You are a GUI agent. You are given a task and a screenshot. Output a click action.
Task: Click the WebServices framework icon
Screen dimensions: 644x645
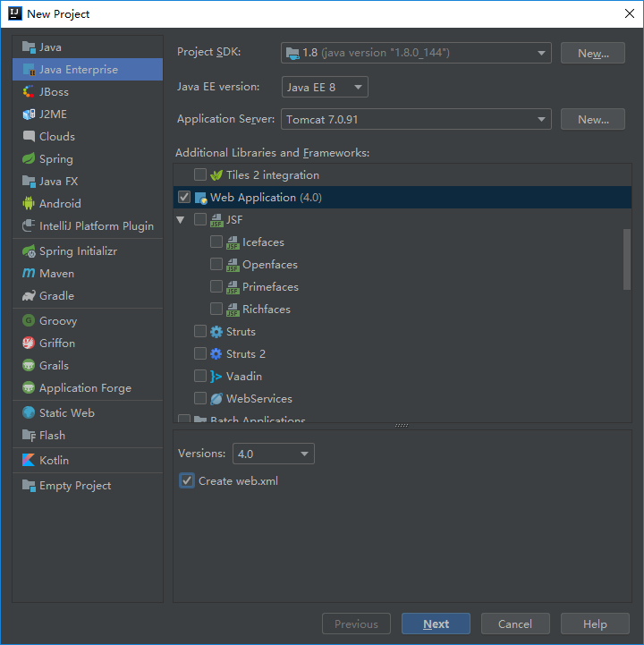pyautogui.click(x=216, y=399)
